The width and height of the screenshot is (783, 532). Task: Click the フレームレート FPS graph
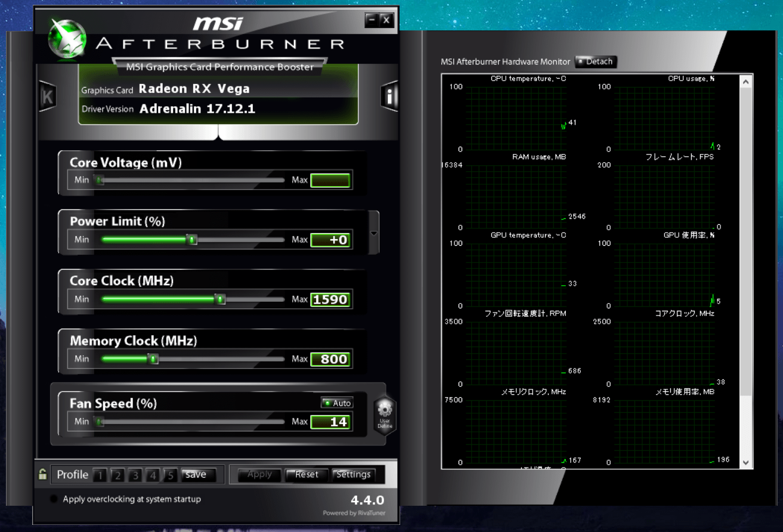point(664,196)
